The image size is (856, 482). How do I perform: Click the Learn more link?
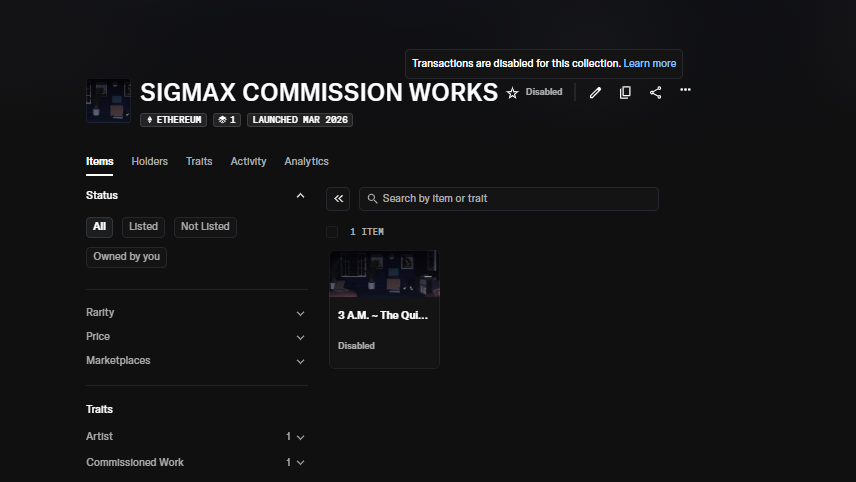649,64
